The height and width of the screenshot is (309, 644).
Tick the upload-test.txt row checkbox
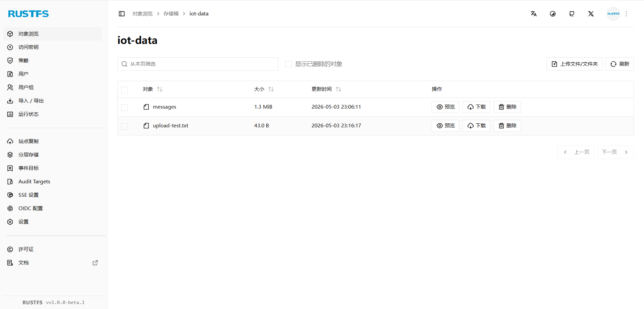click(124, 126)
